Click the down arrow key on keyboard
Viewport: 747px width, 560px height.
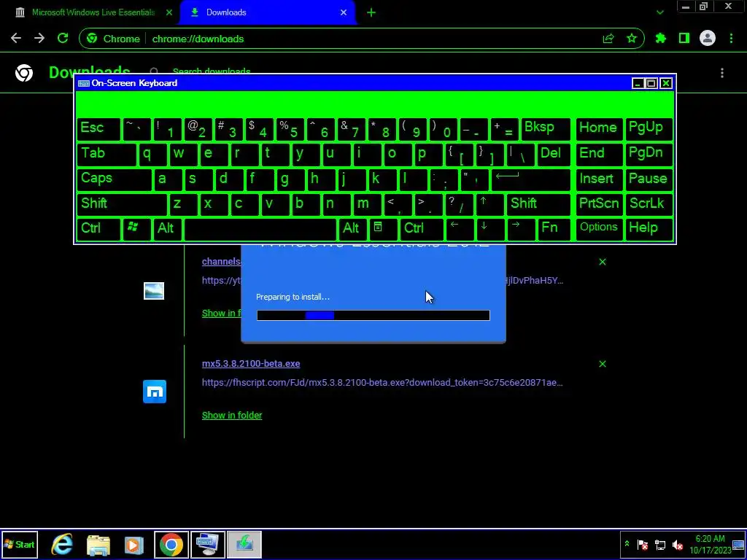pyautogui.click(x=489, y=230)
